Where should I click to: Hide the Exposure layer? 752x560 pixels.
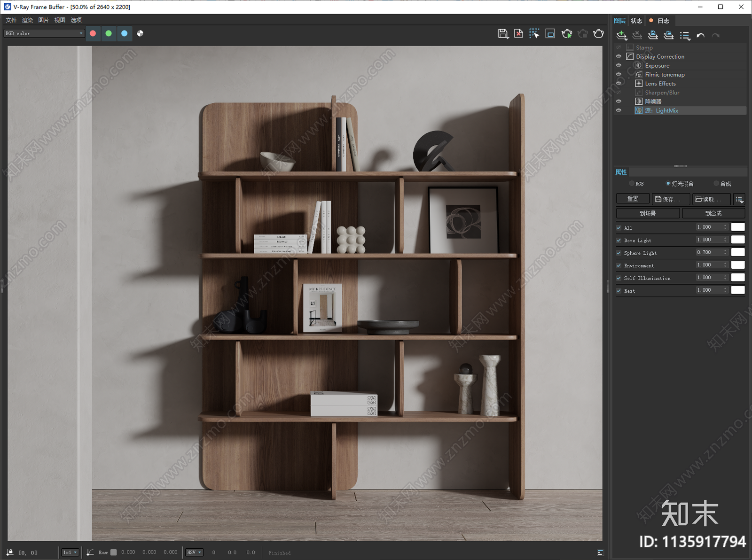[x=619, y=65]
